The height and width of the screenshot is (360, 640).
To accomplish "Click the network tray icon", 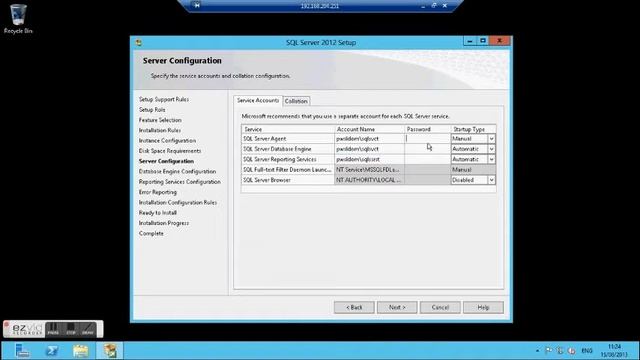I will point(560,351).
